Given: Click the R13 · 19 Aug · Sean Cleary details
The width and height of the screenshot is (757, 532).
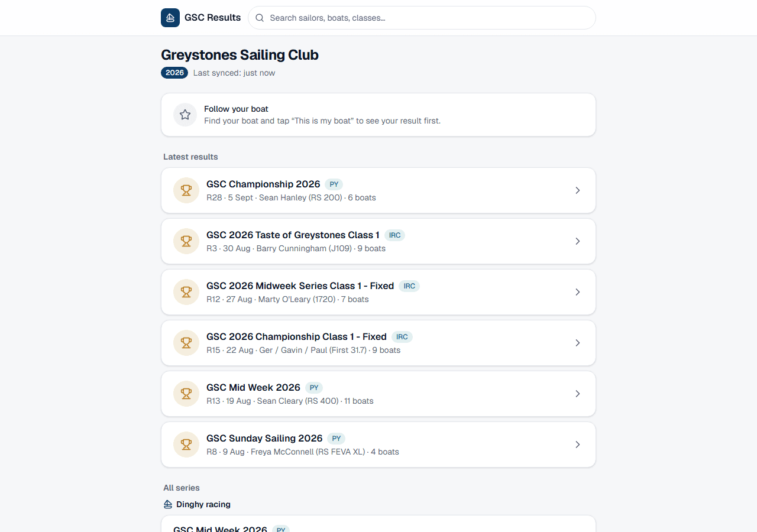Looking at the screenshot, I should tap(290, 401).
